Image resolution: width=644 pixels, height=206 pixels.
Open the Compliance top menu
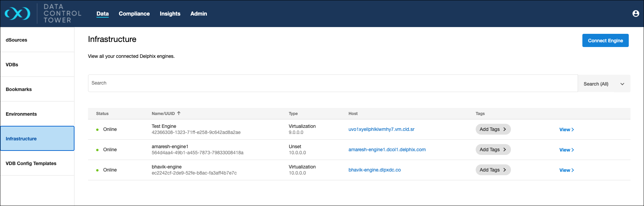pos(134,14)
